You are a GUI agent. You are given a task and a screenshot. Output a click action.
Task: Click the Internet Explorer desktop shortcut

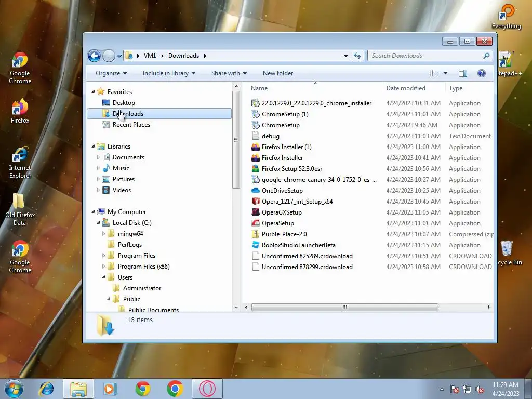pos(20,163)
